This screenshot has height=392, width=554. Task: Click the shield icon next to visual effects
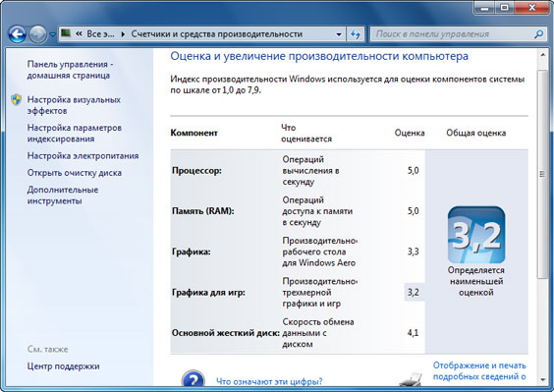click(17, 99)
